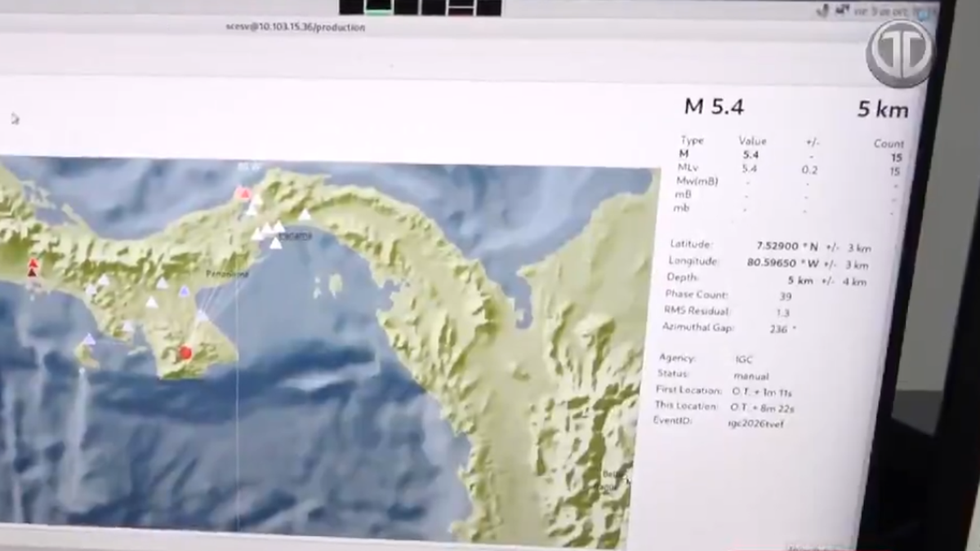Open the workspace switcher in top panel
The width and height of the screenshot is (980, 551).
[x=420, y=7]
